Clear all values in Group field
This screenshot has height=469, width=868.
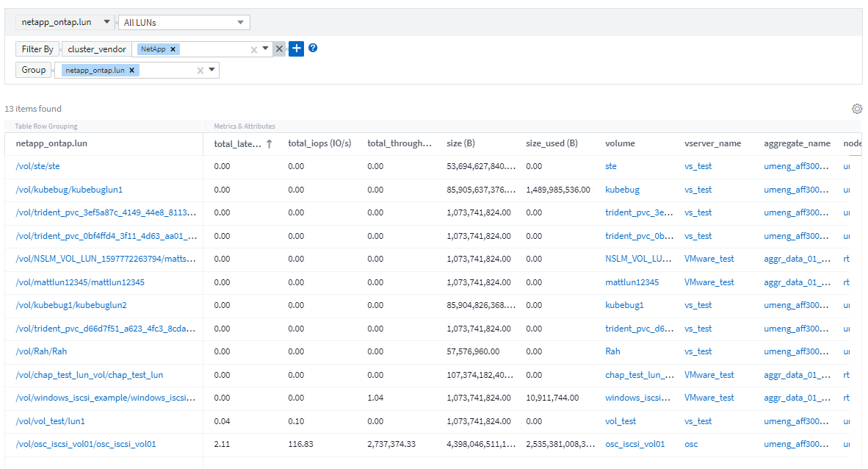(x=200, y=71)
